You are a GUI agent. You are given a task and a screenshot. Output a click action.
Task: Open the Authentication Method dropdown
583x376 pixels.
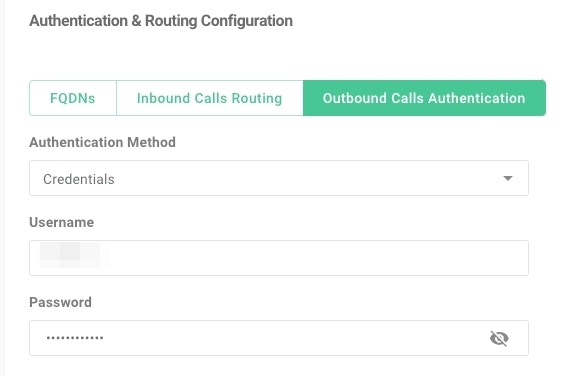coord(279,178)
